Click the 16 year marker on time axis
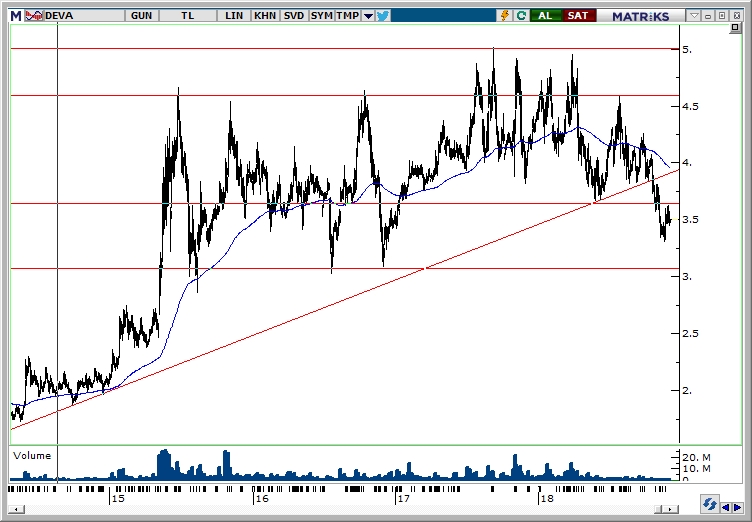This screenshot has height=522, width=752. (x=261, y=498)
